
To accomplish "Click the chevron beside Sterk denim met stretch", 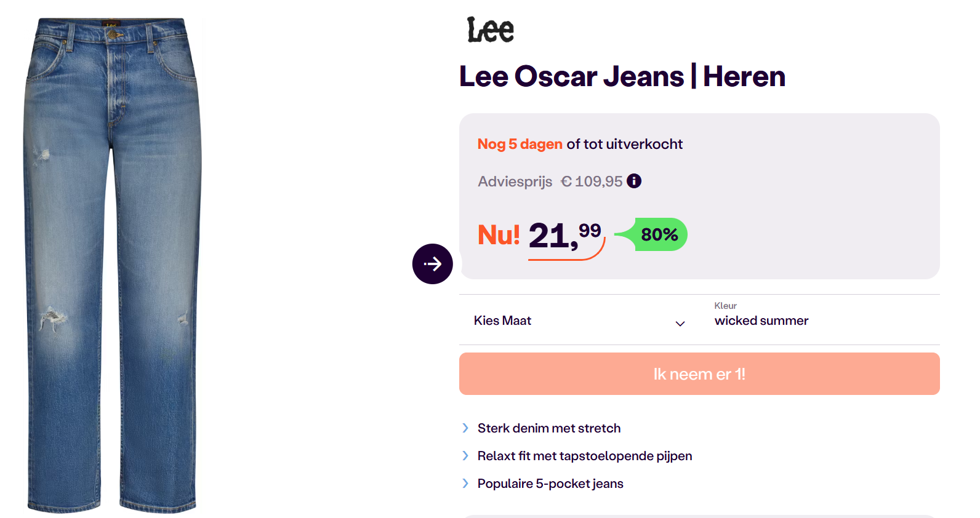I will click(x=465, y=428).
